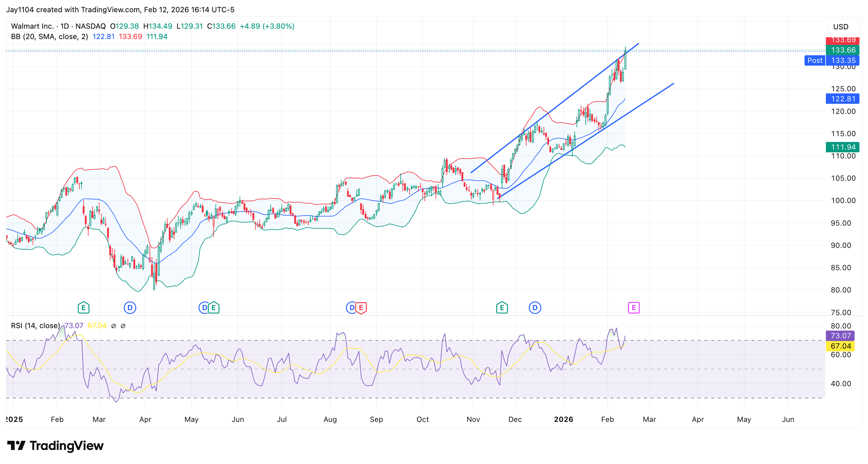Click the second ∅ icon beside the RSI values
This screenshot has height=464, width=868.
tap(123, 326)
